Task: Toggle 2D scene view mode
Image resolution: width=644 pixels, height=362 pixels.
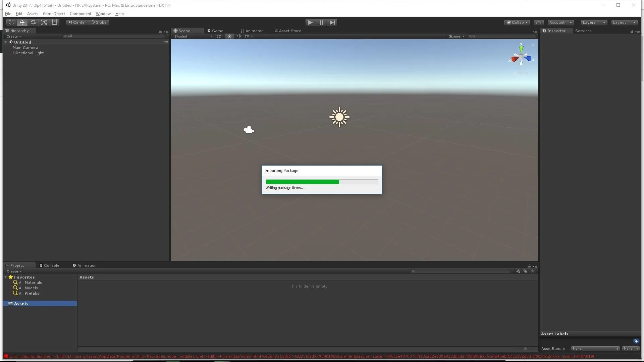Action: [219, 36]
